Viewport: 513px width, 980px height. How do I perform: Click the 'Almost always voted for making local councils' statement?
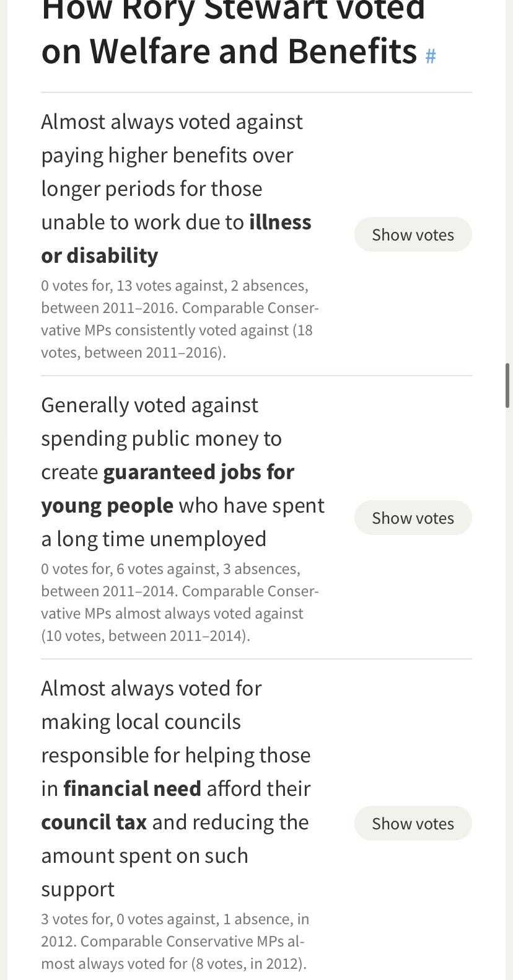176,788
